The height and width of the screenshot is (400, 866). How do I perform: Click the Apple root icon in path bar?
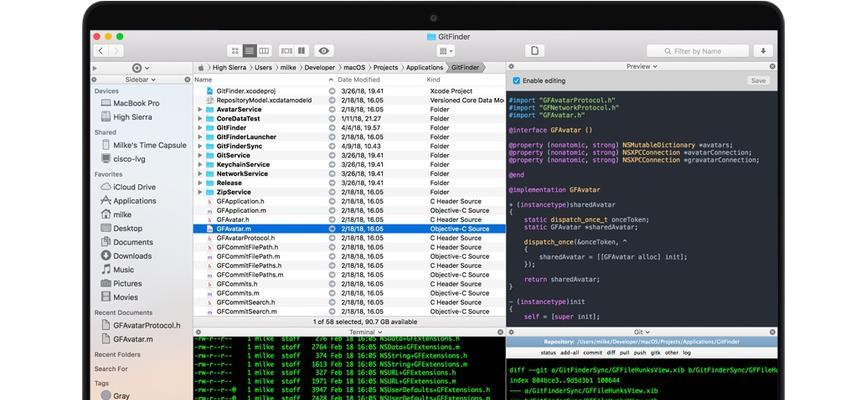pos(201,67)
